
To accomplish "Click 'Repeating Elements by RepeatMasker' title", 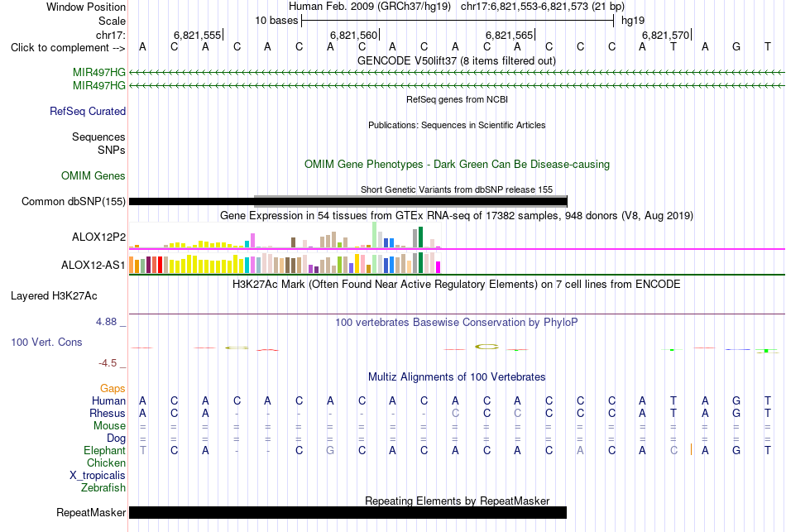I will pyautogui.click(x=458, y=501).
